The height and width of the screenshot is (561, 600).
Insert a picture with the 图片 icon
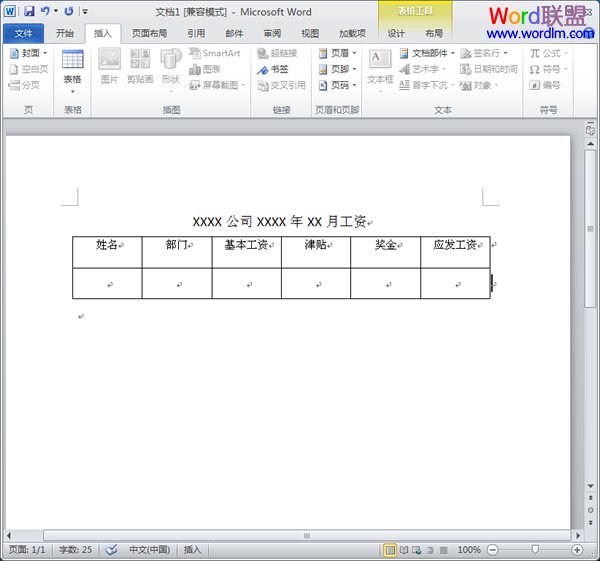tap(109, 66)
